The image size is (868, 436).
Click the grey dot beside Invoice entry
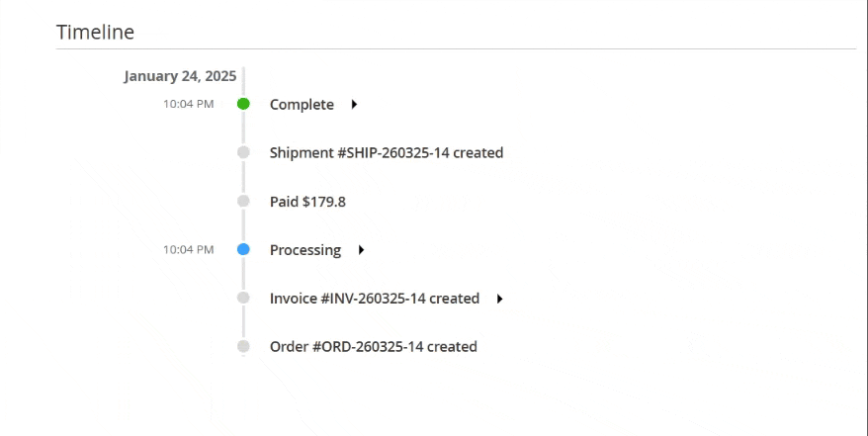[x=243, y=298]
